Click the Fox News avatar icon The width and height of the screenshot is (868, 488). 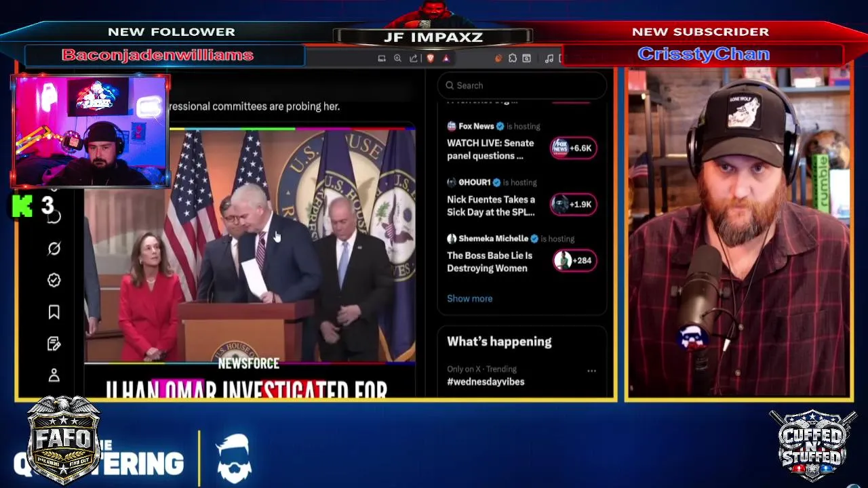point(452,126)
